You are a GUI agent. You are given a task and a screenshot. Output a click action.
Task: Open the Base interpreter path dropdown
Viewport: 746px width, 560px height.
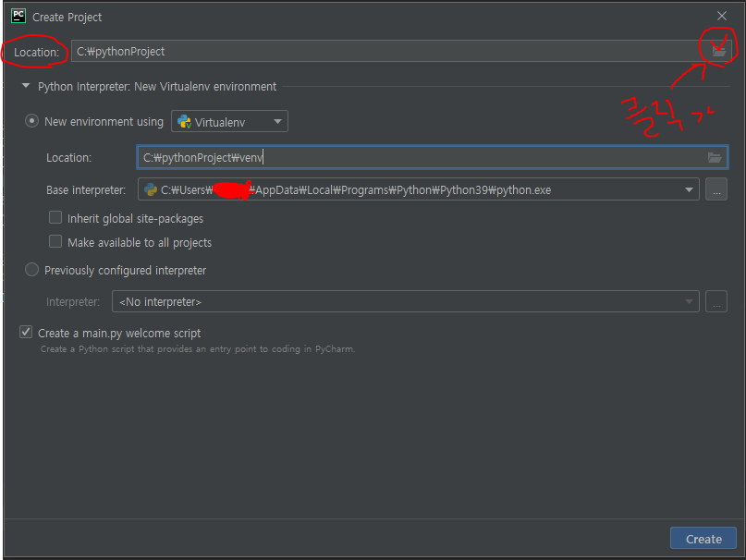pos(689,189)
